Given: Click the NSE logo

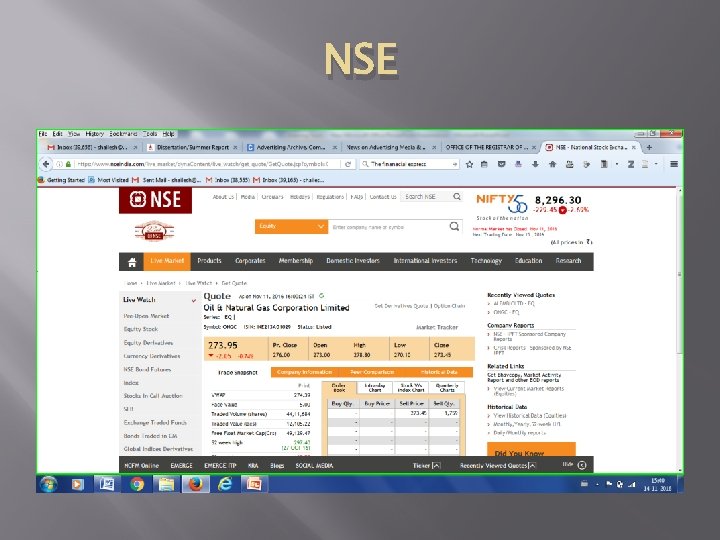Looking at the screenshot, I should tap(155, 200).
